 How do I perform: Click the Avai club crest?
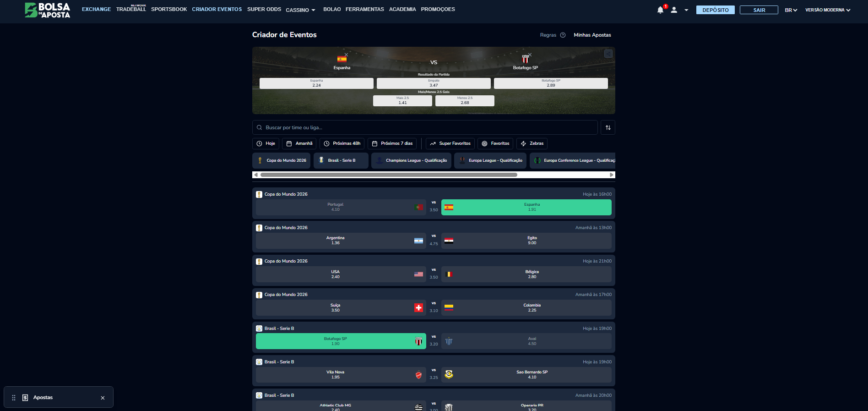[449, 341]
